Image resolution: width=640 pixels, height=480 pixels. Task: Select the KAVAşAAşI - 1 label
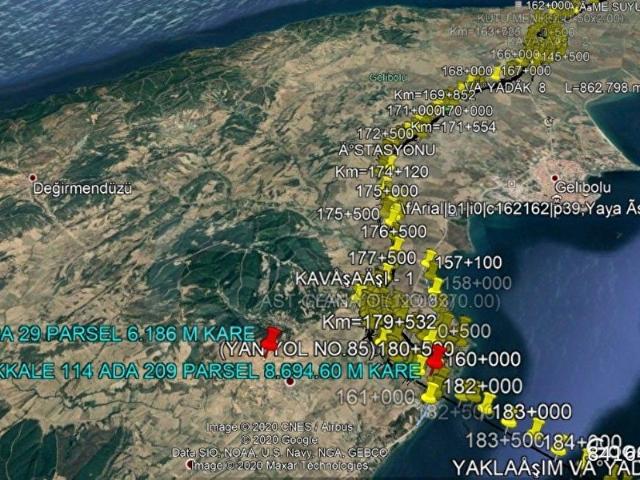[354, 279]
